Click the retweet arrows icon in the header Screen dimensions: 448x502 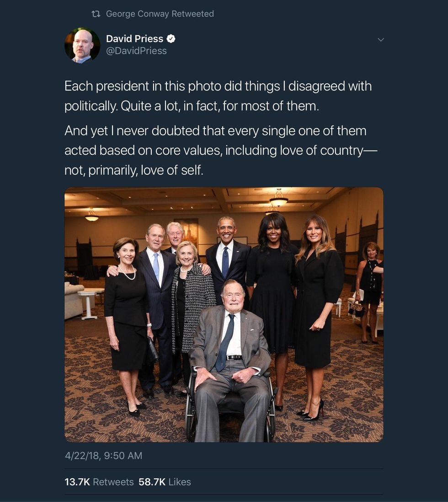tap(96, 14)
